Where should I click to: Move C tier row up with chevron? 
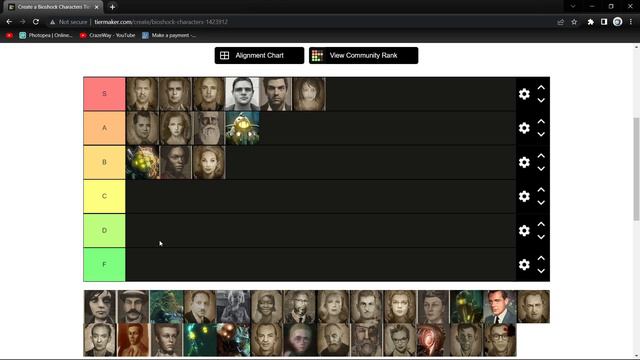tap(541, 190)
